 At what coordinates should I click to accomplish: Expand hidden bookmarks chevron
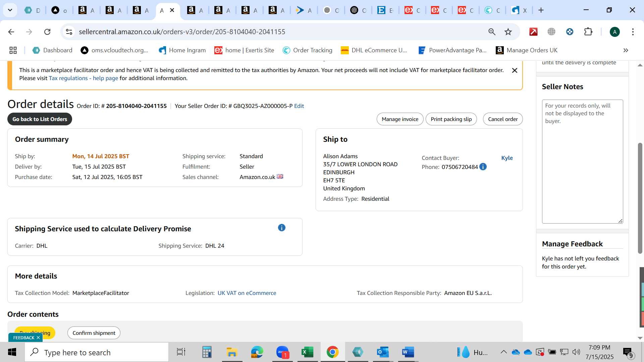(626, 50)
